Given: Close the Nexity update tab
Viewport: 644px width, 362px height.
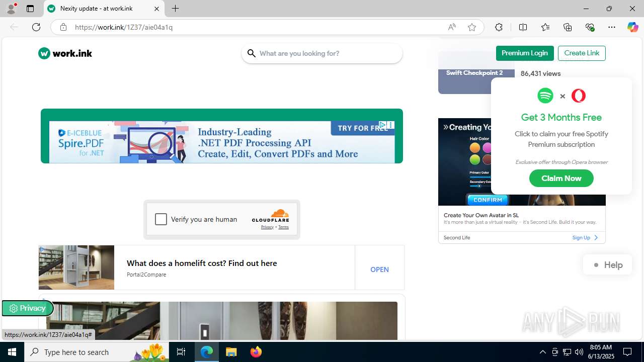Looking at the screenshot, I should tap(156, 9).
